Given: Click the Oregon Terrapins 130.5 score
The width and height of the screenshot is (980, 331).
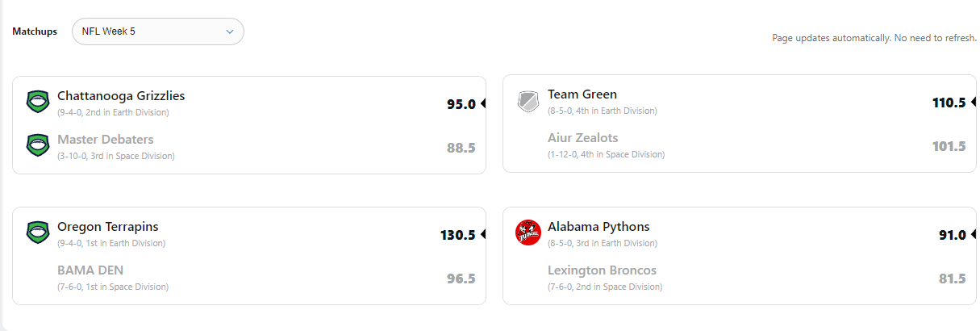Looking at the screenshot, I should [x=457, y=235].
